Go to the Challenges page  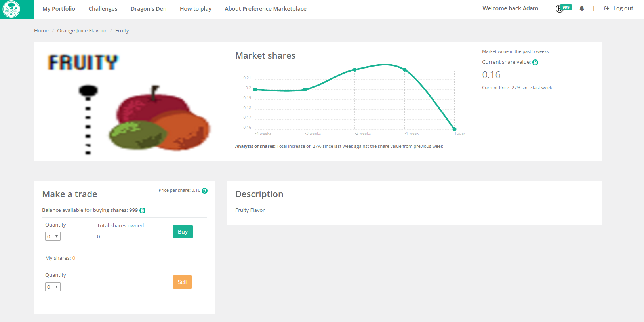[103, 9]
